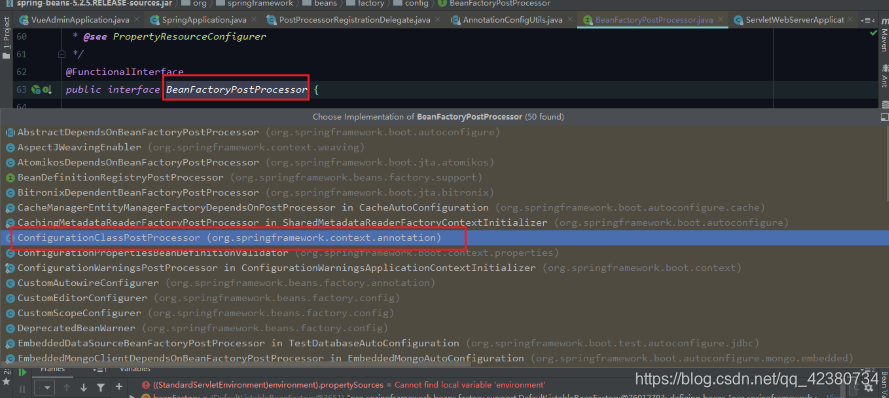This screenshot has height=398, width=889.
Task: Close PostProcessorRegistrationDelegate.java tab
Action: pyautogui.click(x=438, y=20)
